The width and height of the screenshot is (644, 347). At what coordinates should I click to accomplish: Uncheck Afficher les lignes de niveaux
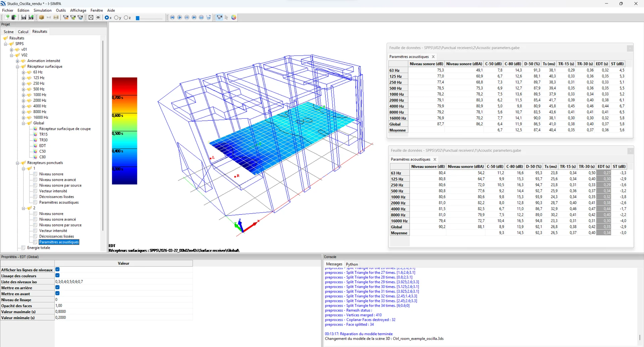click(x=57, y=269)
